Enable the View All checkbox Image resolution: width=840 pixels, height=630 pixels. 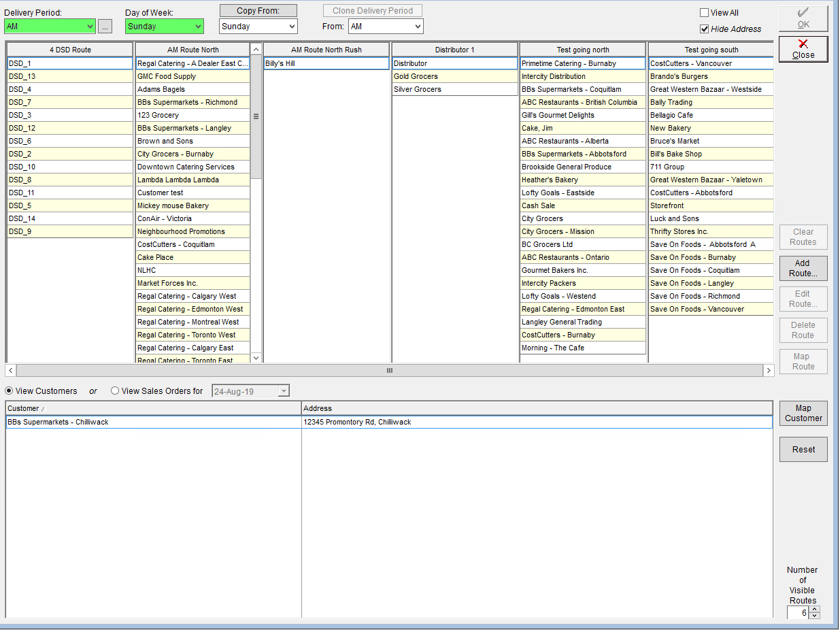704,13
